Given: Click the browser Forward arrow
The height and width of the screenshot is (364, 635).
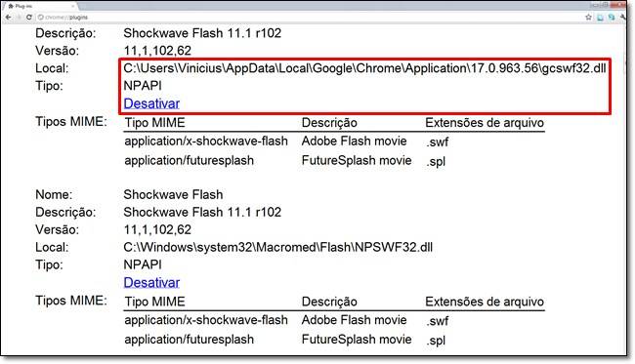Looking at the screenshot, I should [19, 18].
